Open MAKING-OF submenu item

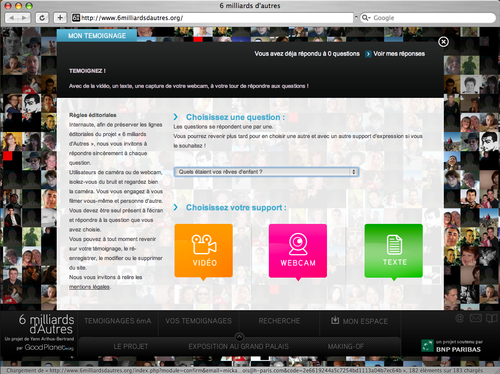pos(345,347)
